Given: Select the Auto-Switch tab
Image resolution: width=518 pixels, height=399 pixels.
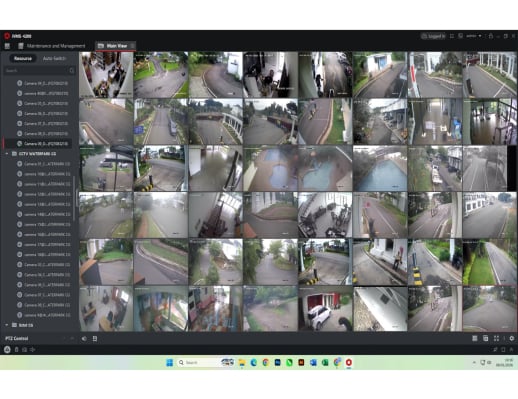Looking at the screenshot, I should pyautogui.click(x=55, y=58).
